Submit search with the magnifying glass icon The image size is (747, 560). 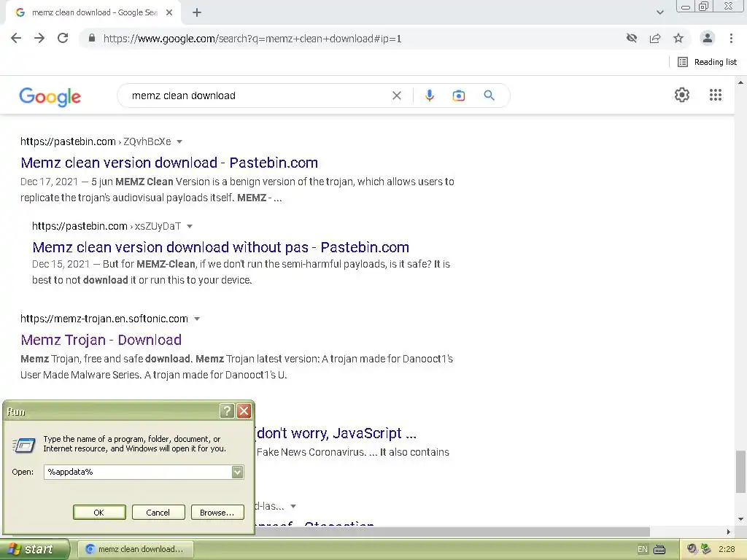(x=489, y=96)
